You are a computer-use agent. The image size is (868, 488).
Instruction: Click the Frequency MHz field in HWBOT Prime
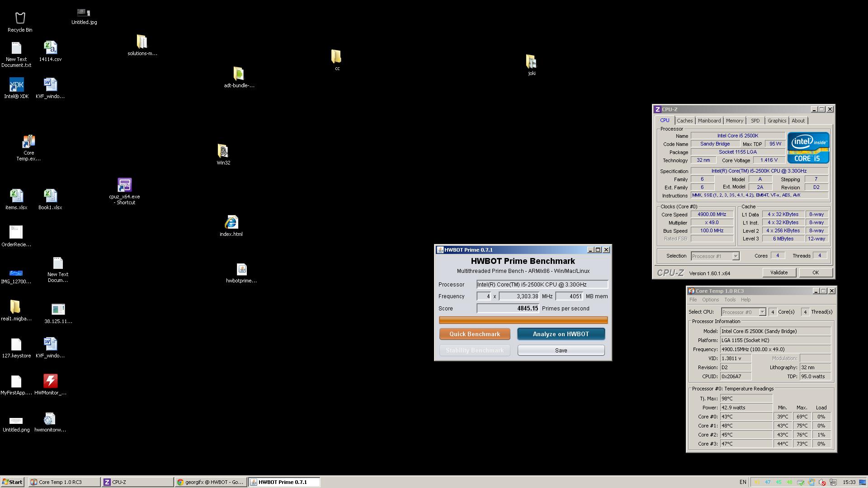[x=519, y=296]
